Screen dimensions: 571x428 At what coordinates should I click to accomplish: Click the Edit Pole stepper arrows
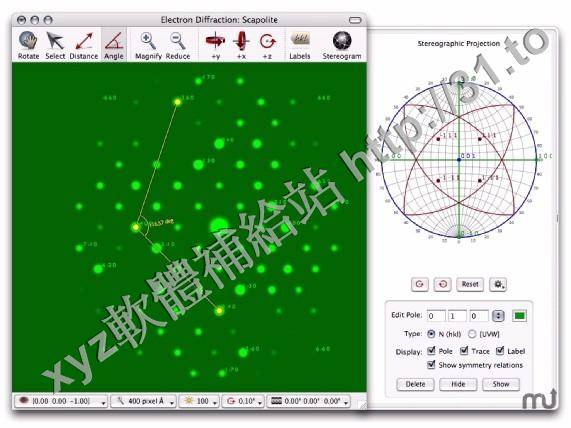click(x=498, y=316)
